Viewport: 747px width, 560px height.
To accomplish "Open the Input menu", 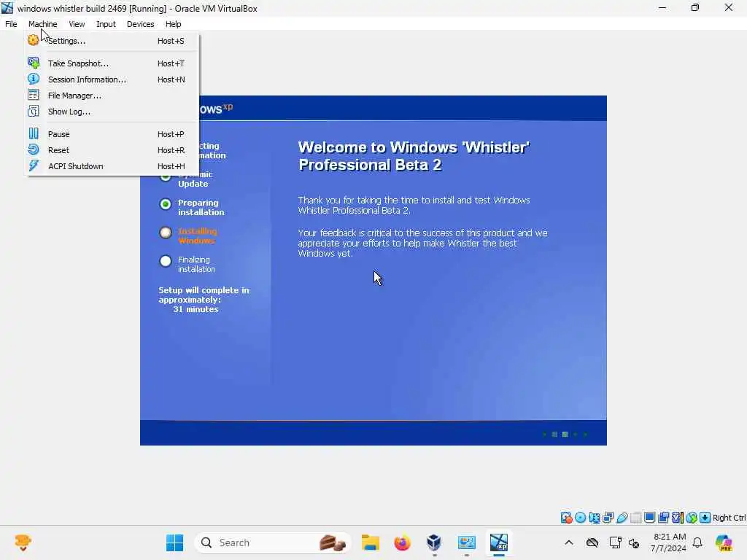I will (x=106, y=24).
